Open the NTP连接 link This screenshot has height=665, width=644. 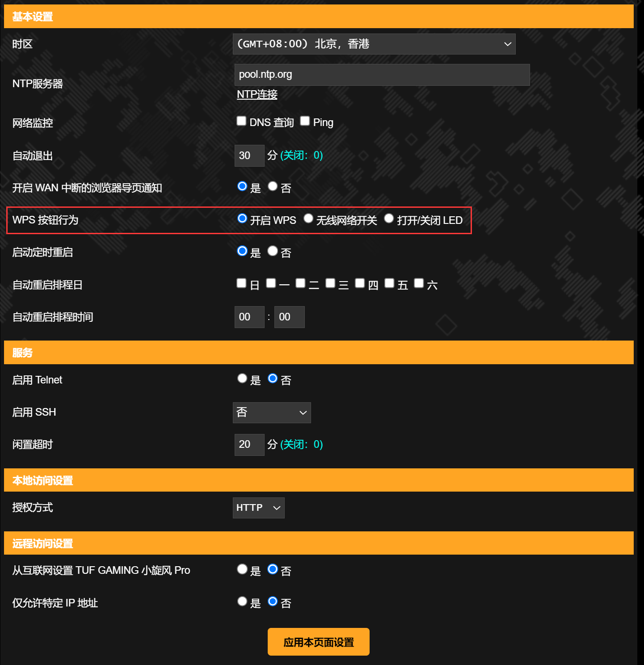pyautogui.click(x=257, y=94)
